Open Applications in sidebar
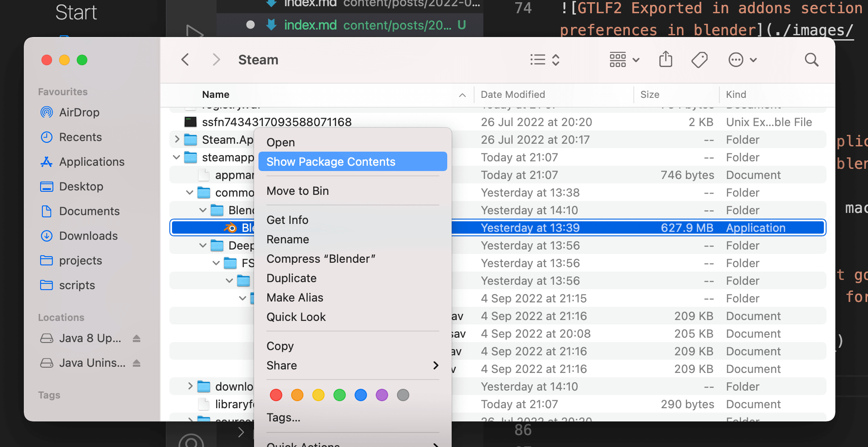 [82, 162]
